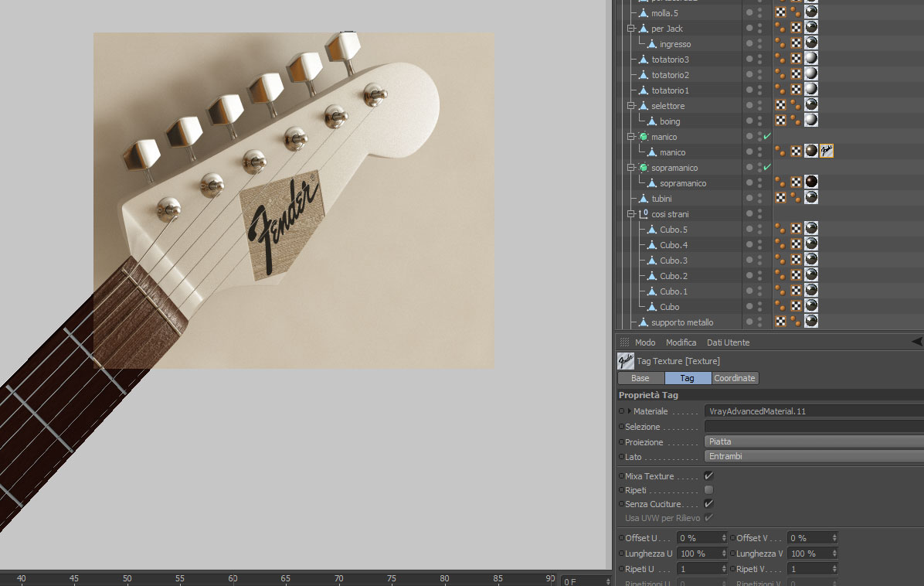The image size is (924, 586).
Task: Click the green generator icon of manico parent
Action: 644,137
